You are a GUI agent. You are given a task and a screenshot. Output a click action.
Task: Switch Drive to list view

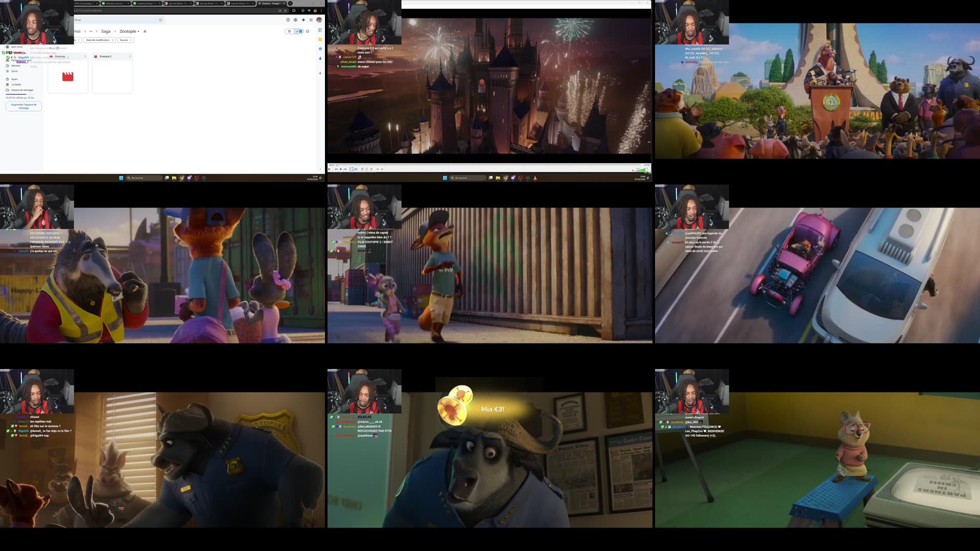tap(290, 31)
